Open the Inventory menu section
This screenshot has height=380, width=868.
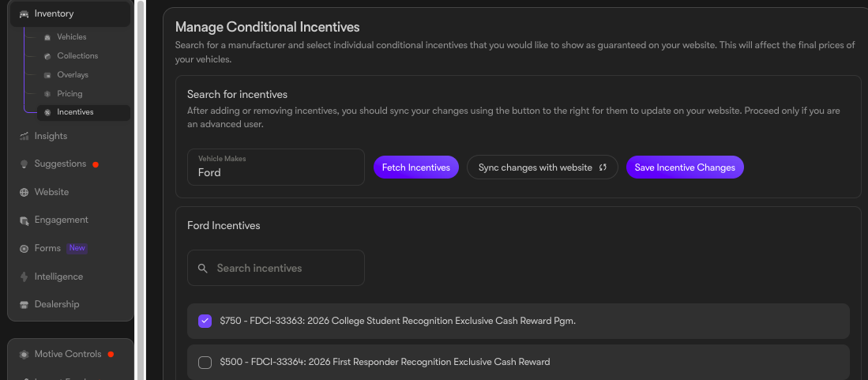tap(70, 14)
